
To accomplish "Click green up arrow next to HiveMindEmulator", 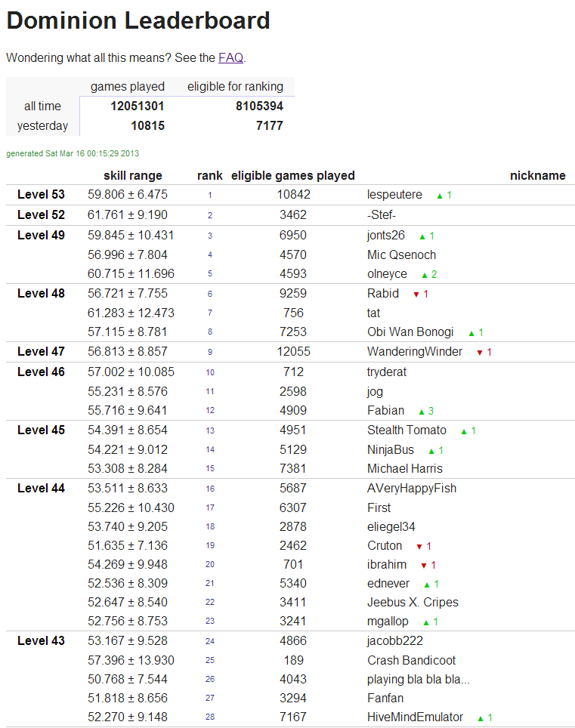I will 481,718.
